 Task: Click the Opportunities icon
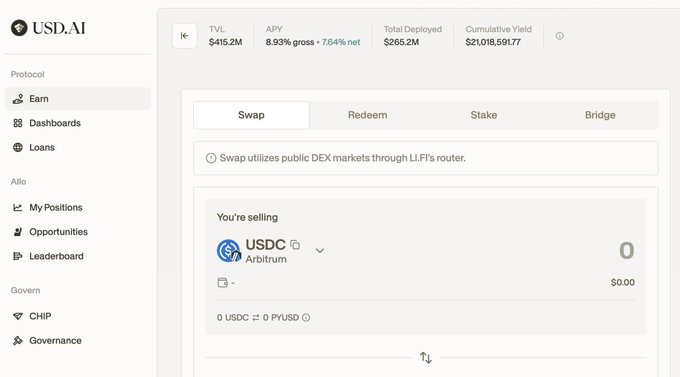click(x=18, y=232)
